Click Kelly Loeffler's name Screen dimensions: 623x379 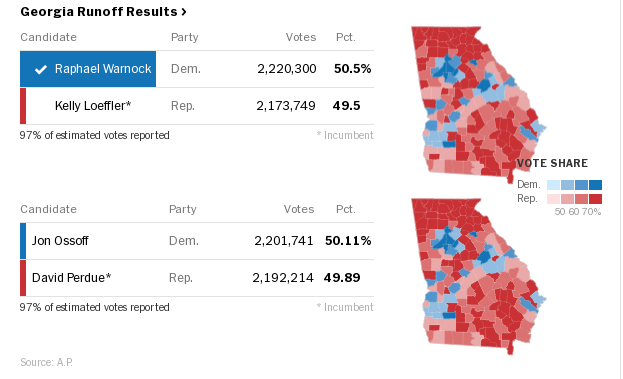click(x=93, y=106)
